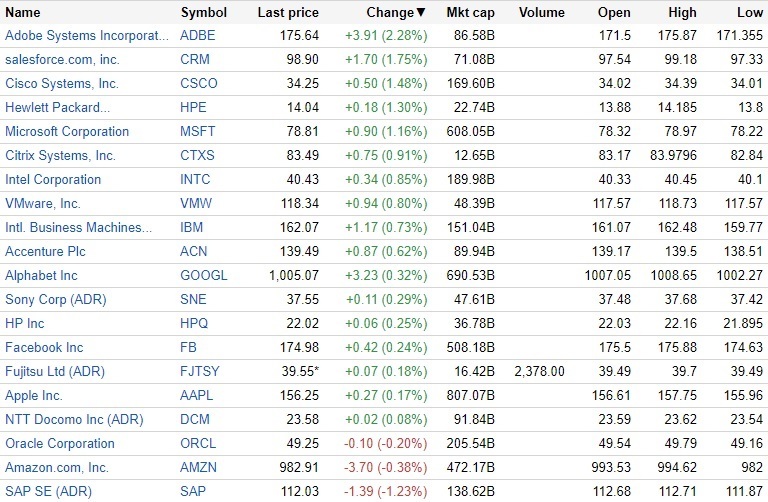Viewport: 768px width, 502px height.
Task: Open the Intel Corporation link
Action: tap(53, 179)
